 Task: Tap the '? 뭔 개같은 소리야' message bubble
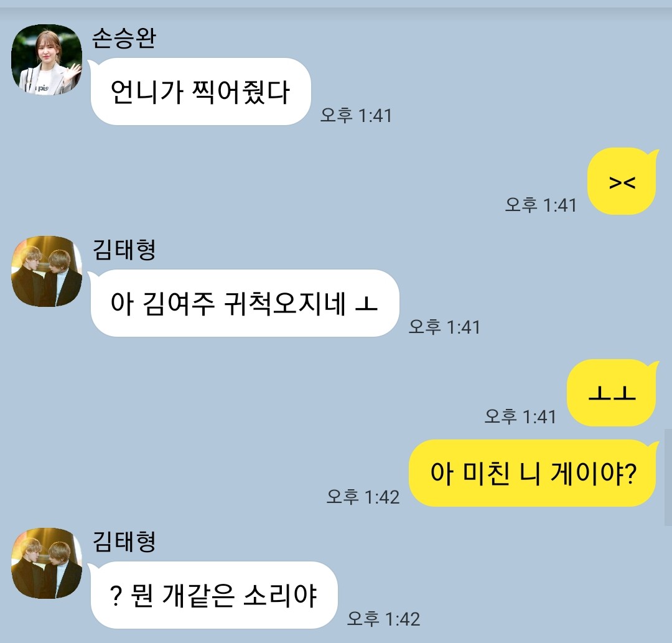(214, 595)
